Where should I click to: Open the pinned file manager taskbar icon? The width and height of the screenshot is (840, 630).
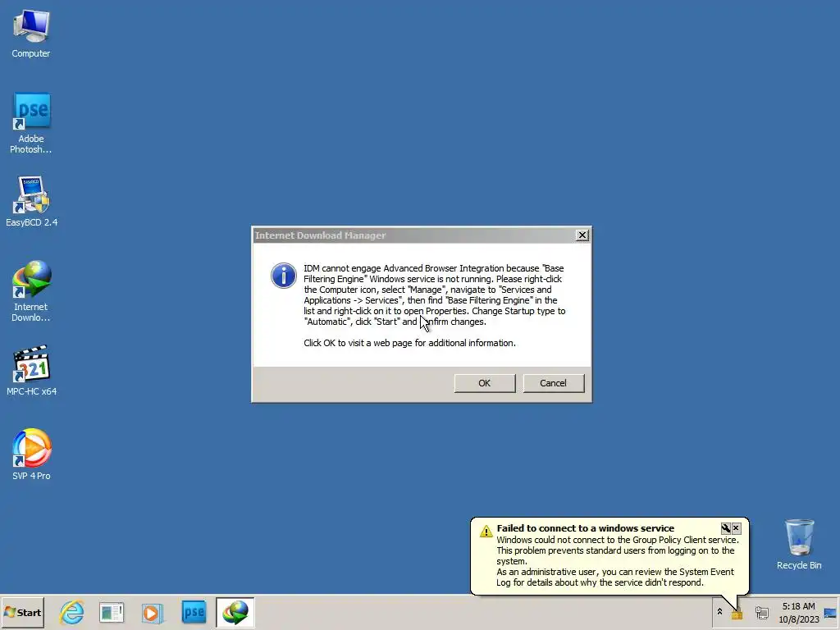coord(112,612)
